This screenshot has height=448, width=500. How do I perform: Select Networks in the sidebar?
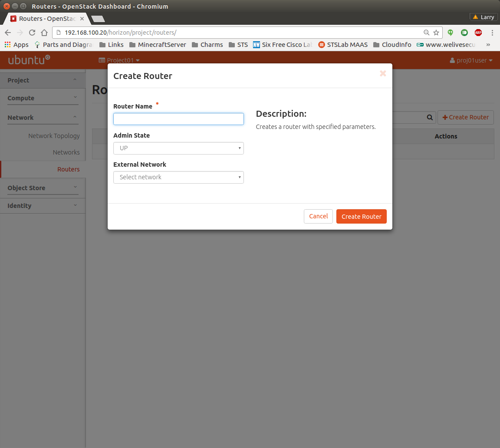66,152
